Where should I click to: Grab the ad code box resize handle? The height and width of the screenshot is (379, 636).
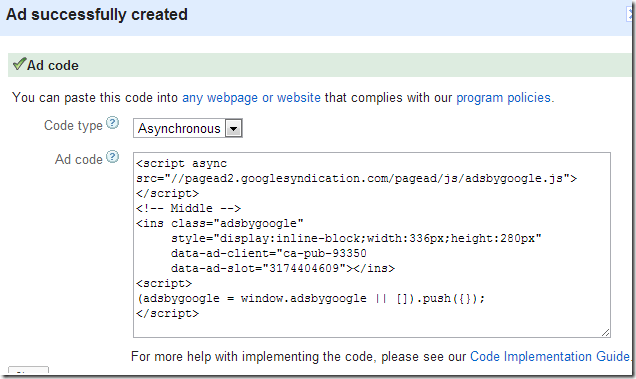click(x=605, y=332)
